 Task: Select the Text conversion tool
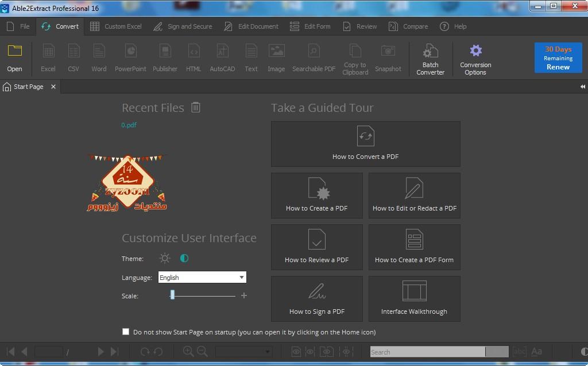[x=252, y=58]
